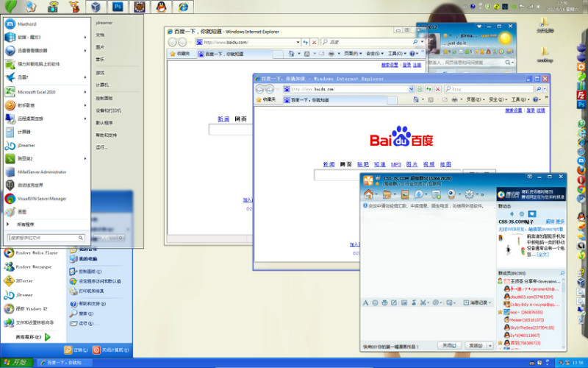Image resolution: width=588 pixels, height=368 pixels.
Task: Select member cloud603.com(37465304) in group list
Action: 529,297
